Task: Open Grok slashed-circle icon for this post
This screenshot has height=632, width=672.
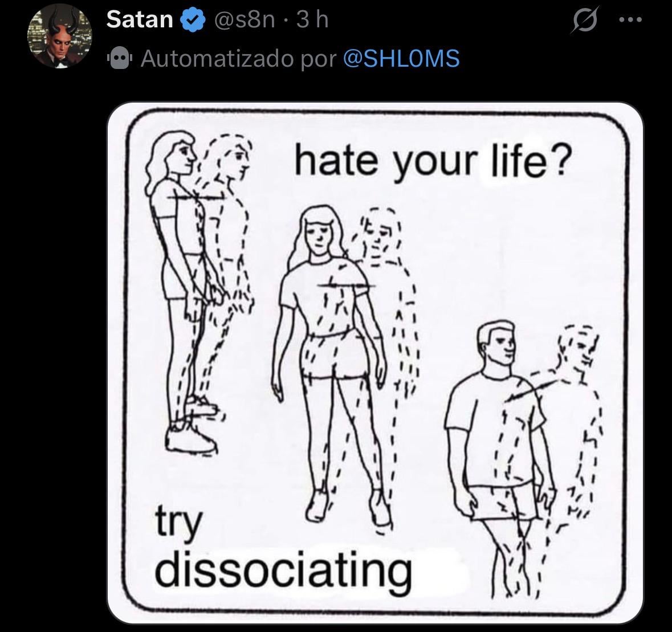Action: 584,20
